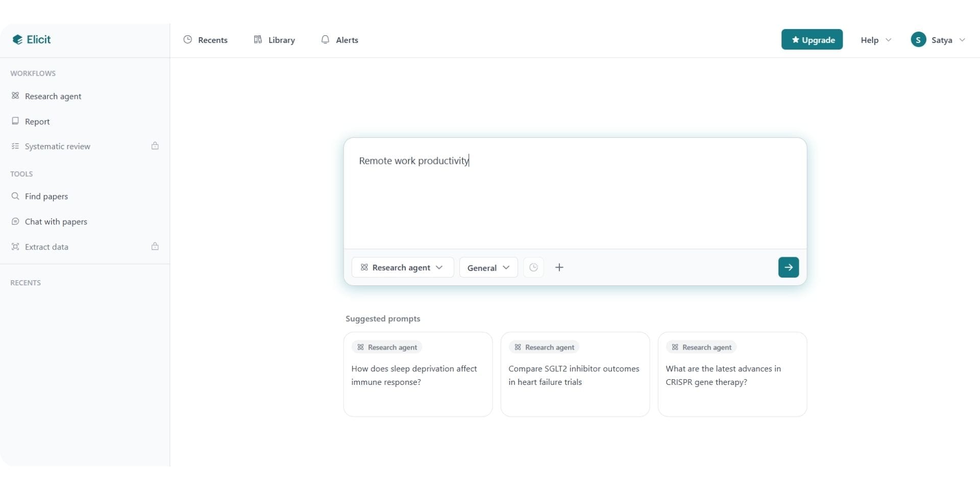Click the Extract data lock icon
The height and width of the screenshot is (490, 980).
[155, 247]
